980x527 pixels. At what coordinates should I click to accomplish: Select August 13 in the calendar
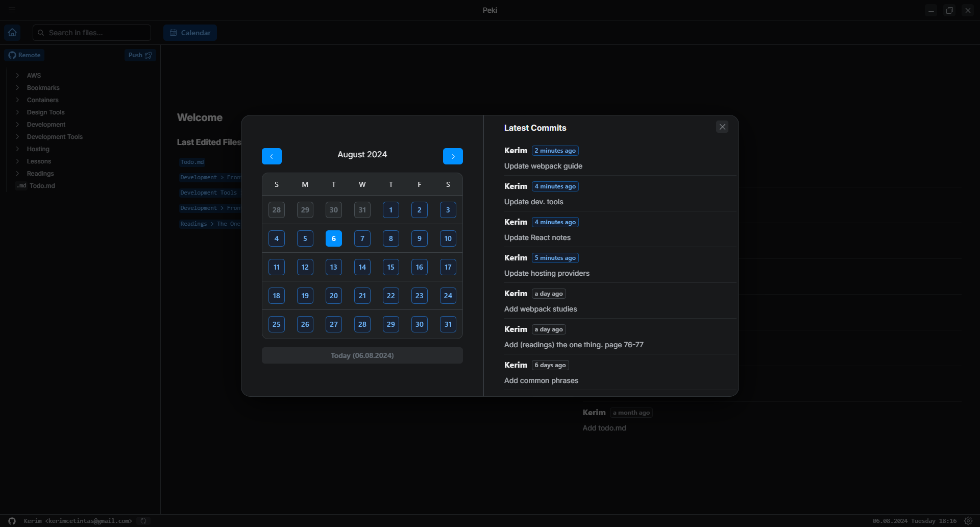(334, 267)
